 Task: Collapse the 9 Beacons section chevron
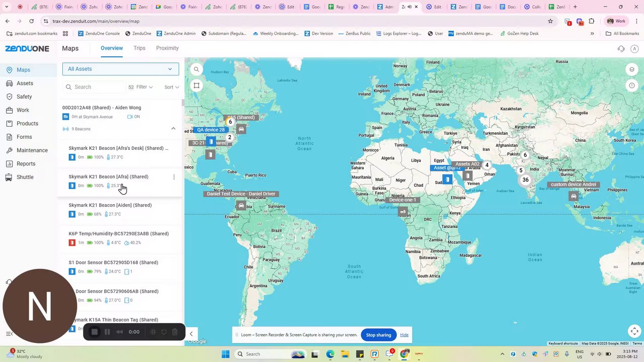pos(174,129)
